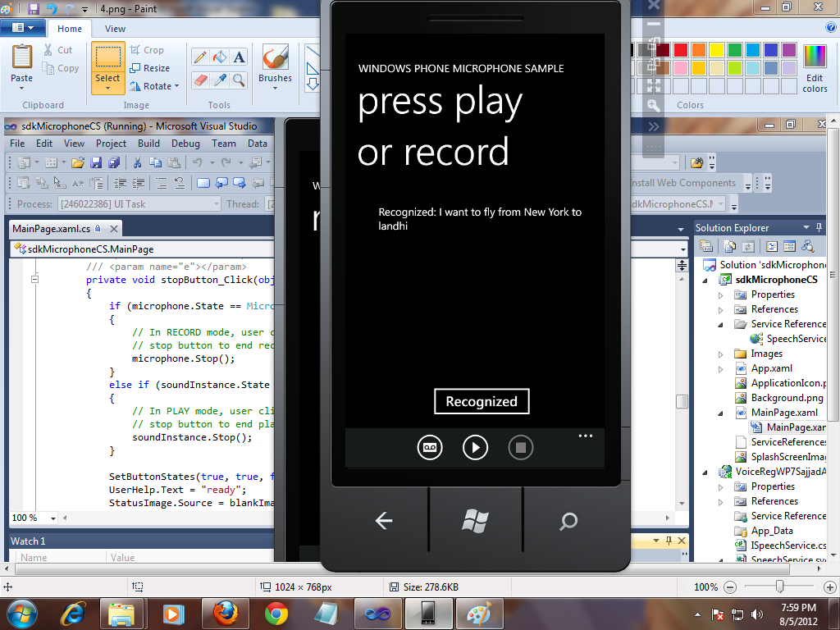Open the Build menu in Visual Studio

(148, 144)
